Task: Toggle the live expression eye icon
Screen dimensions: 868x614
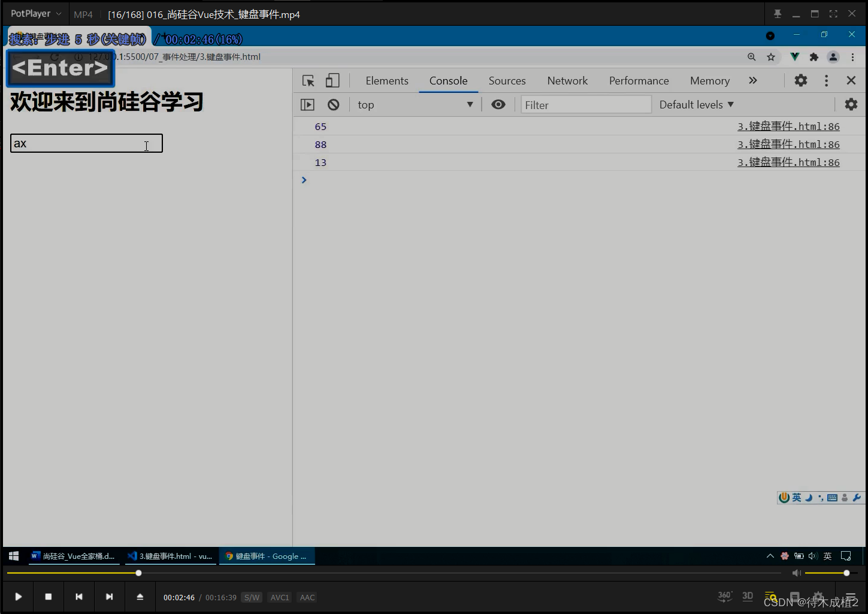Action: tap(498, 104)
